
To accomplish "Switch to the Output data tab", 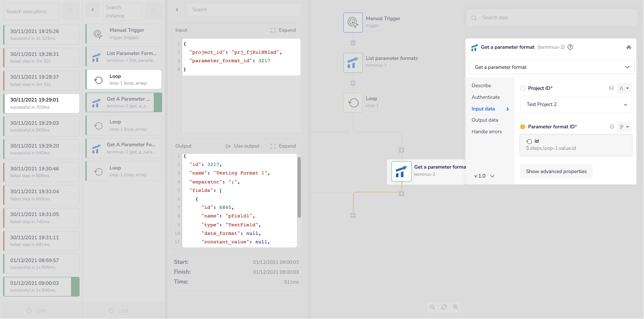I will [485, 120].
